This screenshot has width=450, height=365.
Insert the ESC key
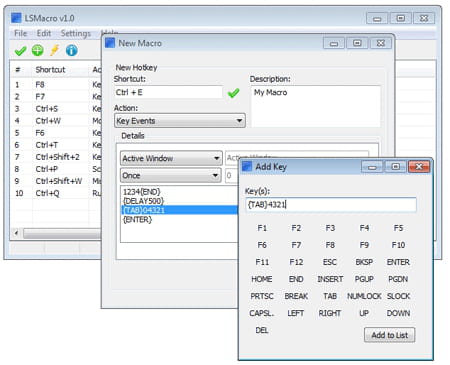pyautogui.click(x=330, y=262)
